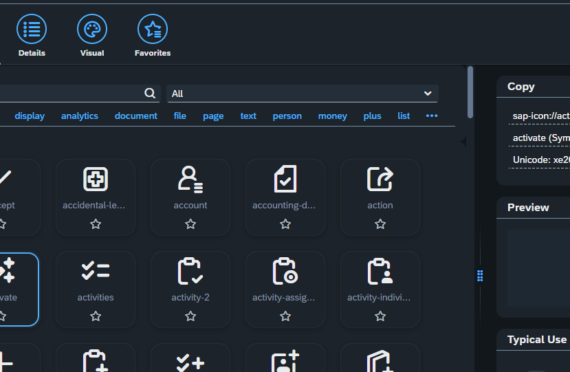Filter by document tag
The height and width of the screenshot is (372, 570).
pyautogui.click(x=136, y=116)
